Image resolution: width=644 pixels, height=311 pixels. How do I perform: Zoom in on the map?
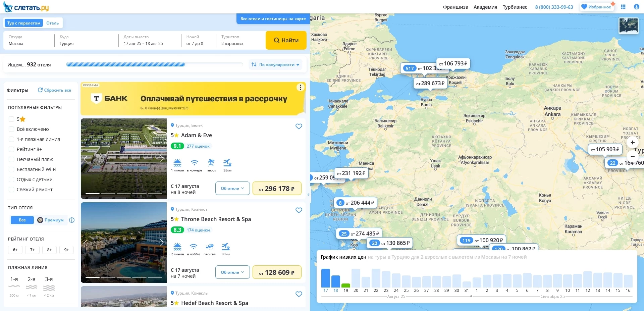(x=633, y=143)
